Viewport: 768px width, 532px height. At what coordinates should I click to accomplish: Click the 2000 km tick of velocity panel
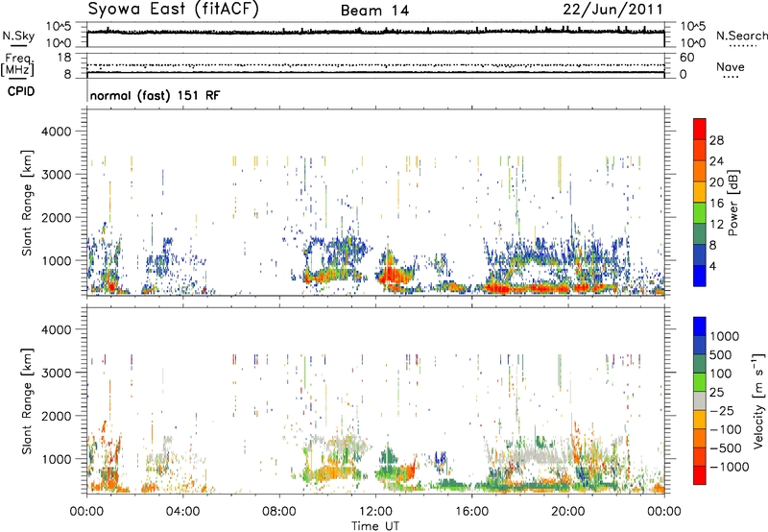click(56, 416)
